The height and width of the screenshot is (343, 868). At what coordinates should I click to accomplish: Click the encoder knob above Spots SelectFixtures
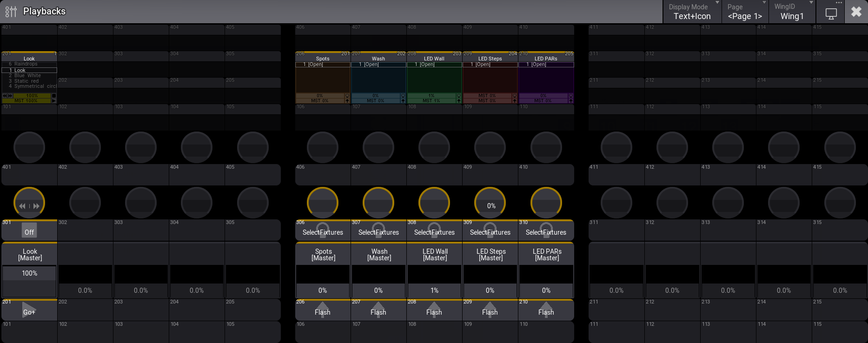tap(323, 203)
